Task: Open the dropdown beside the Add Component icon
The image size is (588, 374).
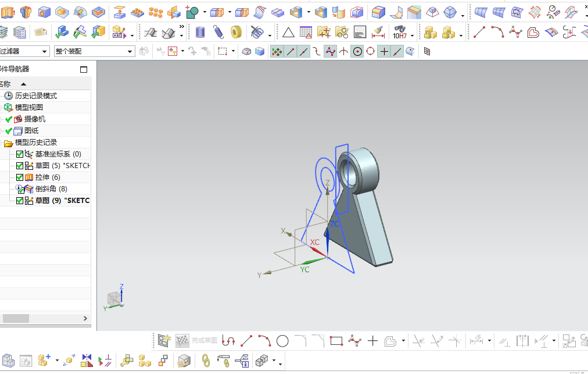Action: [x=57, y=361]
